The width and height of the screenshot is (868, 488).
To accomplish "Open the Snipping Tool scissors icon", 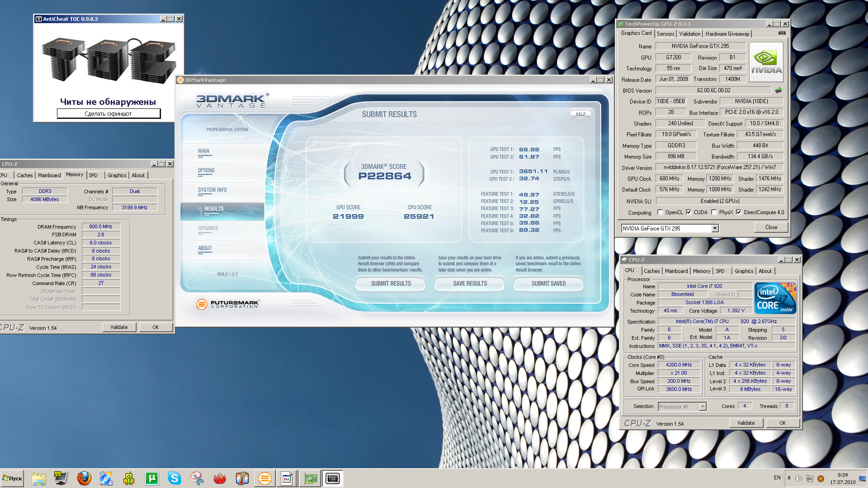I will 197,479.
